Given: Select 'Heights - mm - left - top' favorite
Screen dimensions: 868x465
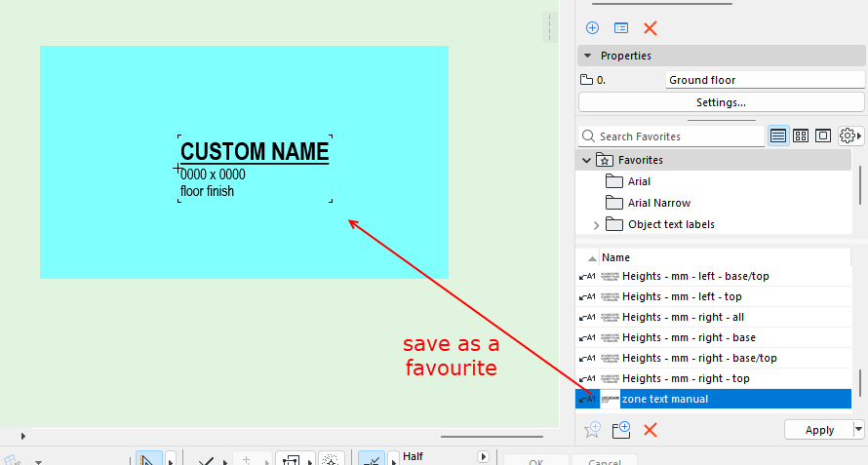Looking at the screenshot, I should click(713, 296).
